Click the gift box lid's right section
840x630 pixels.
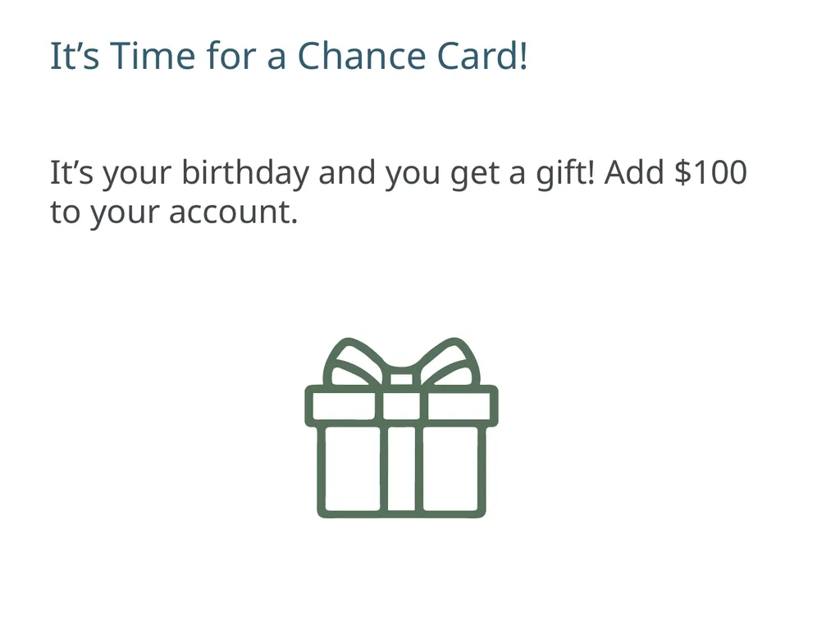pos(459,405)
